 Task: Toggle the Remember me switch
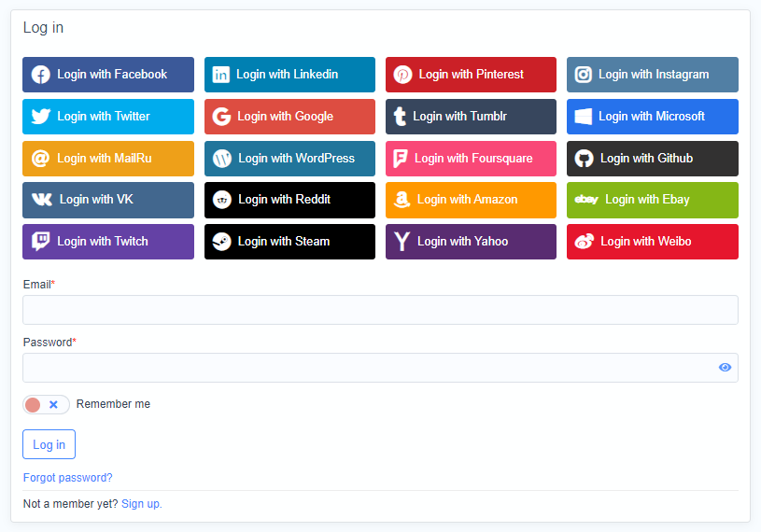click(x=46, y=404)
